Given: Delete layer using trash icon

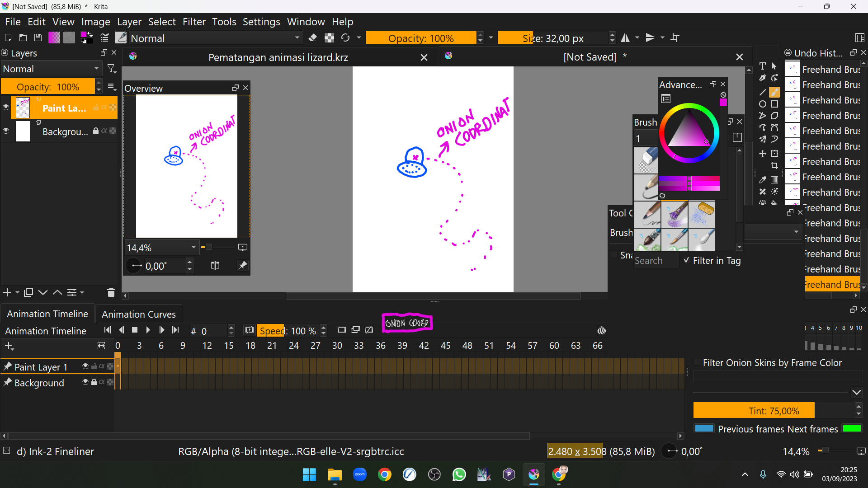Looking at the screenshot, I should pyautogui.click(x=111, y=293).
